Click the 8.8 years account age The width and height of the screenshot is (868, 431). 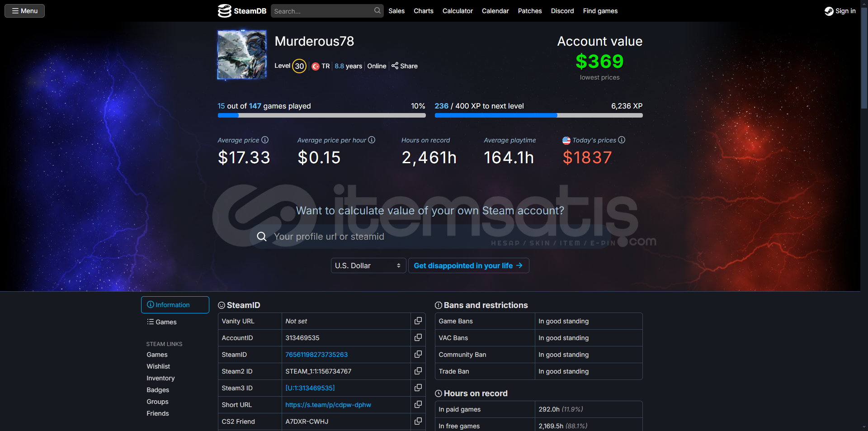348,66
